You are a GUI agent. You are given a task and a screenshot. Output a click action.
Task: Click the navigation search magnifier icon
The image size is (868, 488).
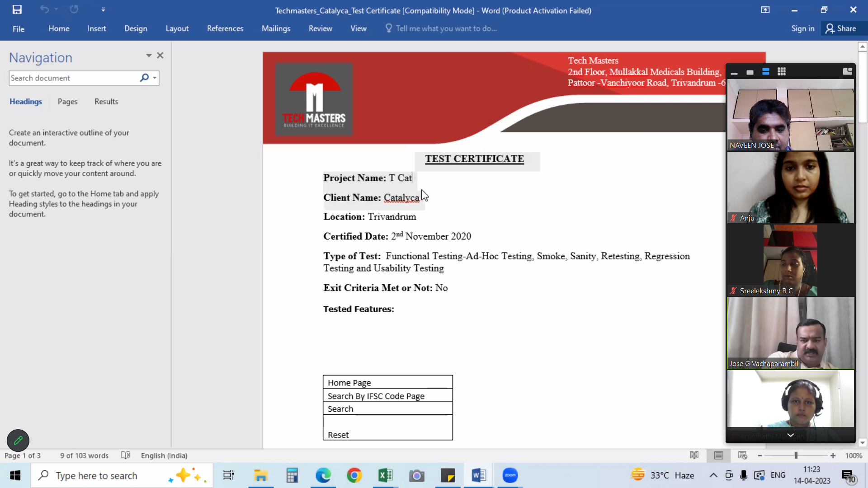pyautogui.click(x=144, y=78)
